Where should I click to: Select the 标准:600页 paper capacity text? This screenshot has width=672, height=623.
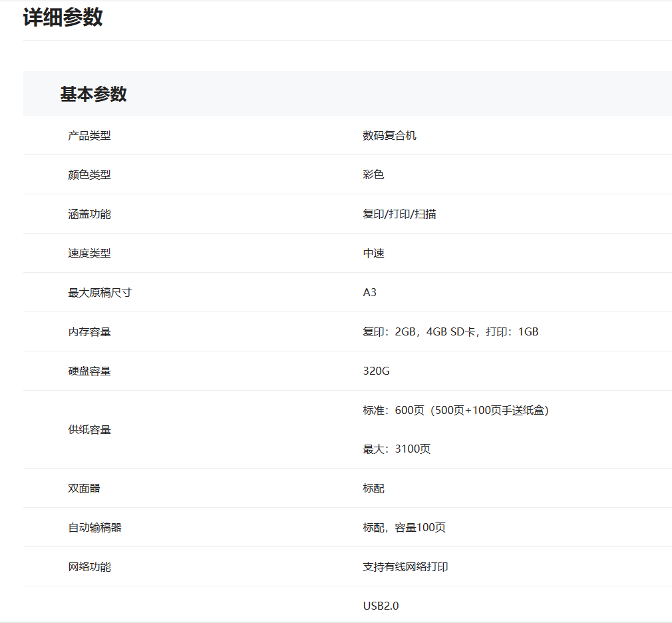coord(455,411)
